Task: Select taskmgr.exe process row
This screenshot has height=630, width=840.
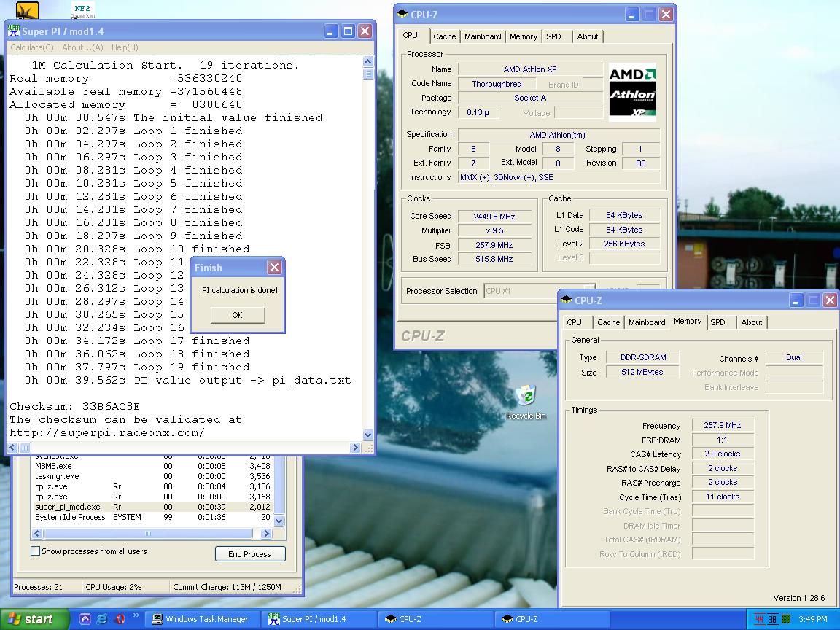Action: (x=152, y=476)
